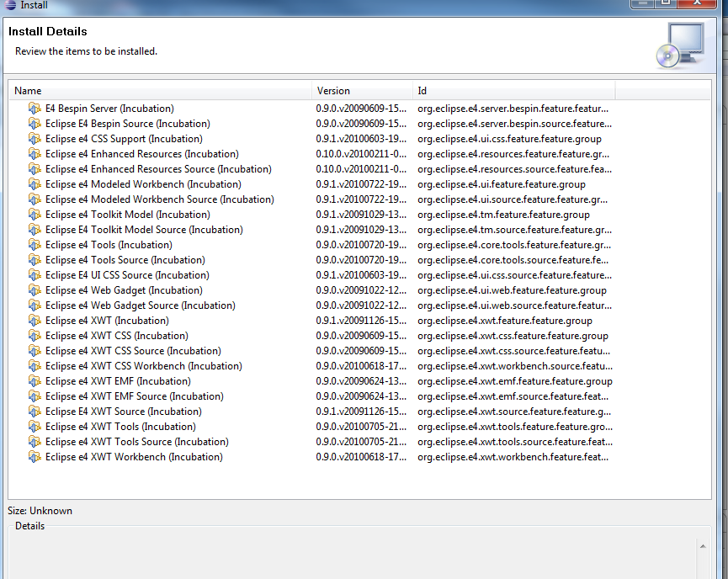Select 'Eclipse e4 CSS Support (Incubation)' name
This screenshot has height=579, width=728.
(124, 139)
